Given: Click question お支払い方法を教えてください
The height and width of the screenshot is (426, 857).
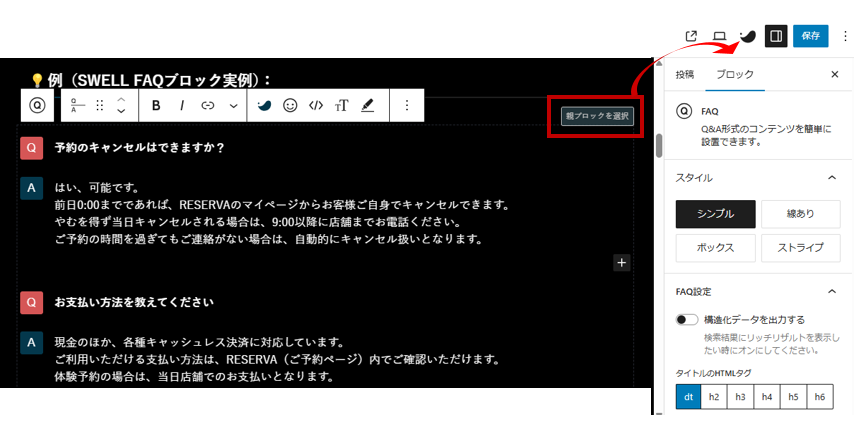Looking at the screenshot, I should [134, 302].
